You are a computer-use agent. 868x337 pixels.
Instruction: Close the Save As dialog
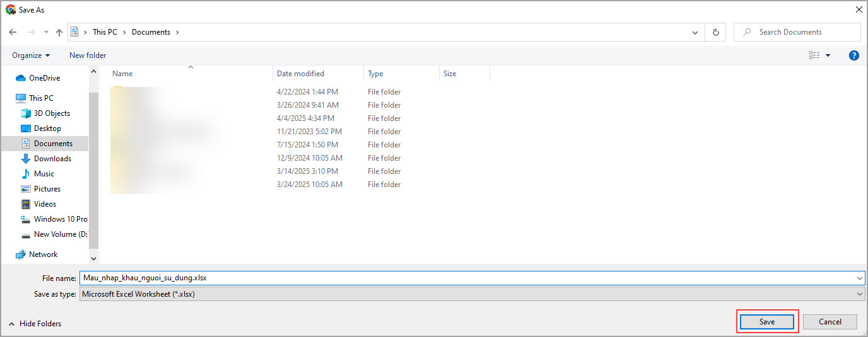[858, 9]
